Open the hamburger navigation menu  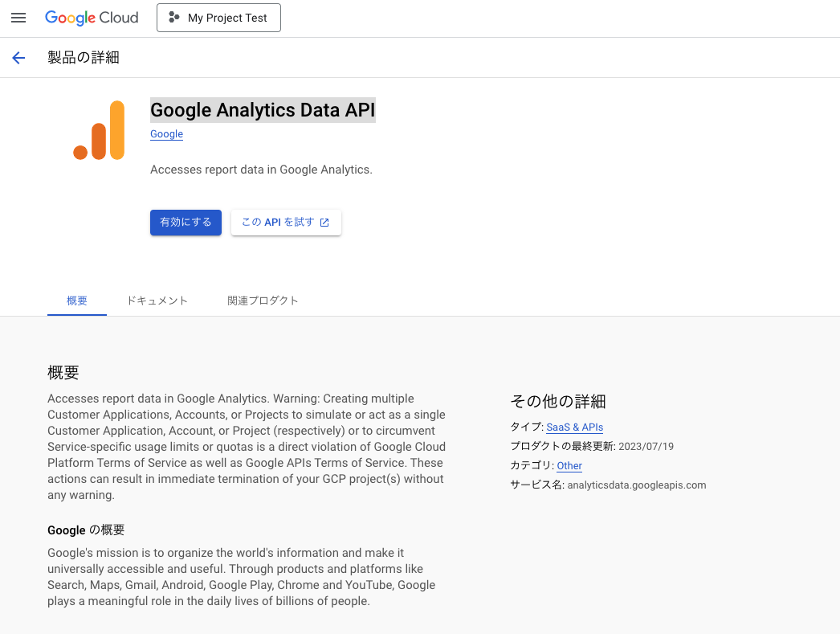(18, 18)
